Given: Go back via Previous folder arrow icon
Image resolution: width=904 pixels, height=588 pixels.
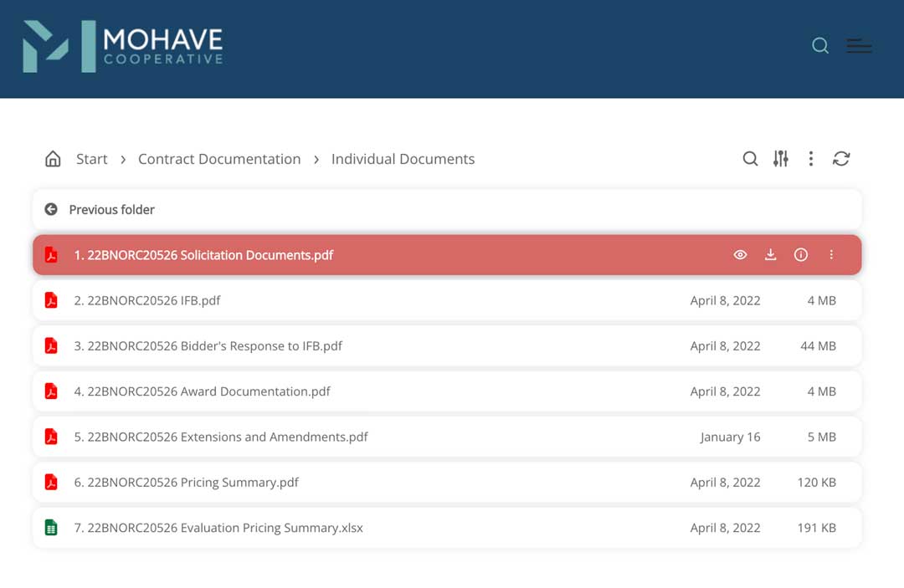Looking at the screenshot, I should (x=51, y=209).
